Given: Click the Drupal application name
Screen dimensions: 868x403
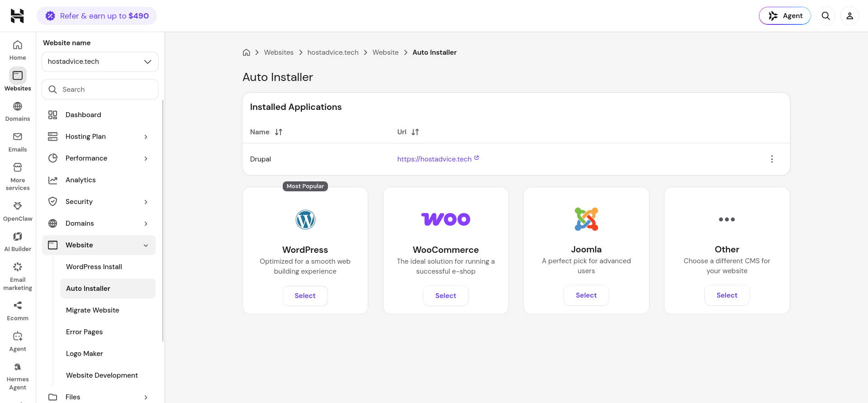Looking at the screenshot, I should tap(261, 159).
